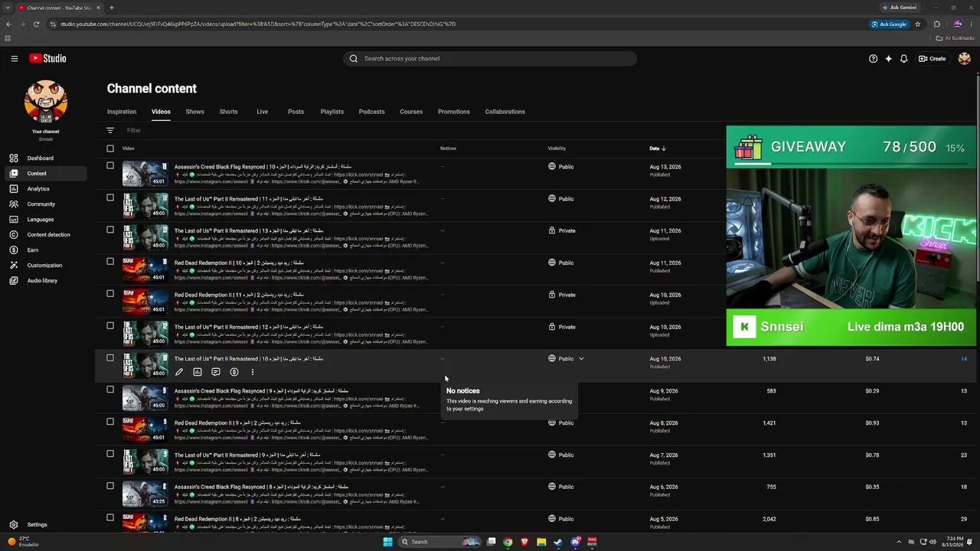Open the Help question mark icon
980x551 pixels.
pos(873,58)
